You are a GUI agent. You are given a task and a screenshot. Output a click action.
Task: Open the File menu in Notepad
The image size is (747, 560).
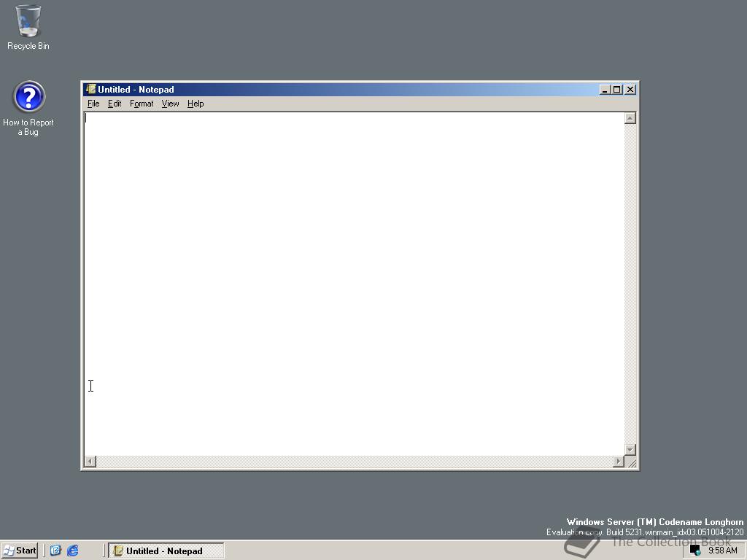tap(93, 104)
